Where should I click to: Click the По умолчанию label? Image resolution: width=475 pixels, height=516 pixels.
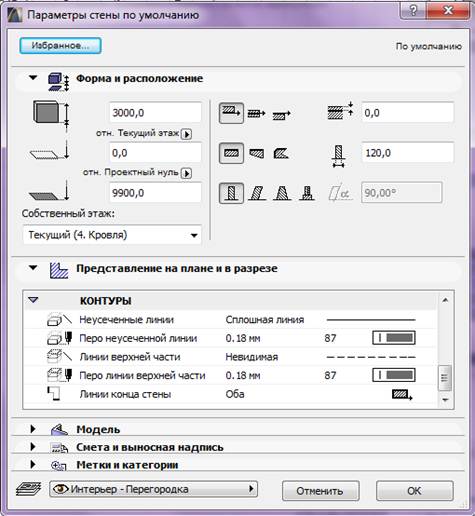pyautogui.click(x=429, y=46)
